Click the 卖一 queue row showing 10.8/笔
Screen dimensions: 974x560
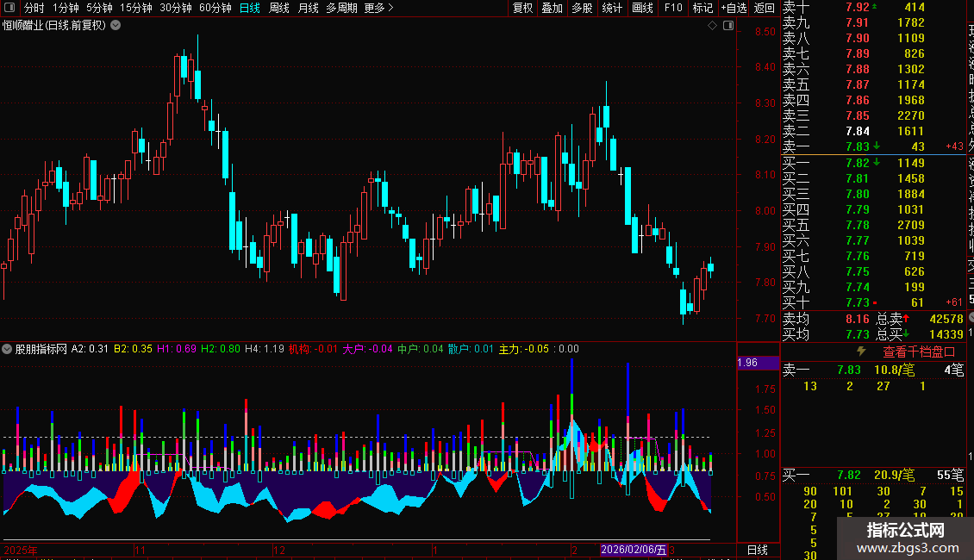[873, 370]
